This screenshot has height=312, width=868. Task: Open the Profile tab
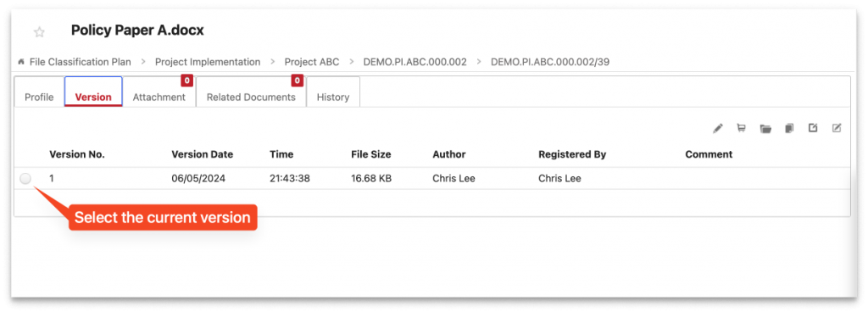coord(39,97)
